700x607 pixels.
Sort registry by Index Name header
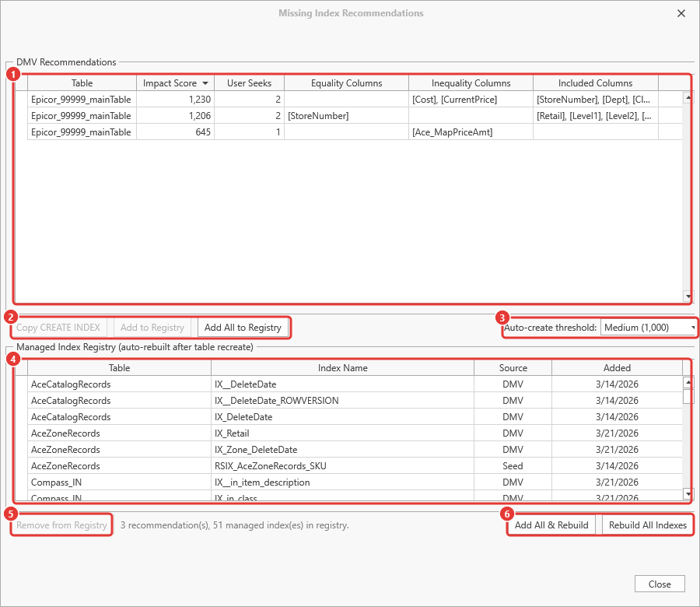[x=342, y=368]
